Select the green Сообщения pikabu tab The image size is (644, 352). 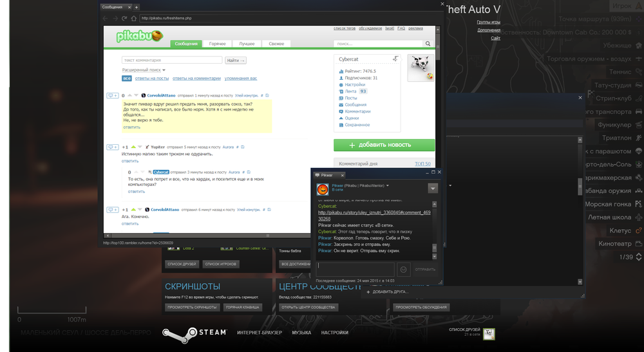(x=186, y=44)
